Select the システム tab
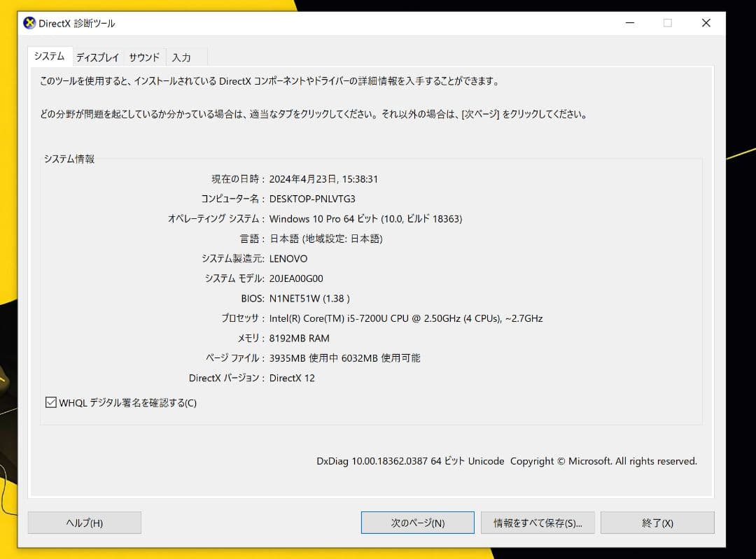The width and height of the screenshot is (756, 559). pos(49,57)
